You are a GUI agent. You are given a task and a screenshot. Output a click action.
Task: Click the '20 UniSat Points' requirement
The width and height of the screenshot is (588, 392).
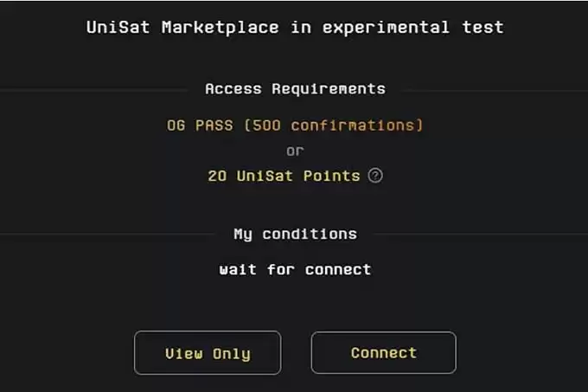[284, 176]
